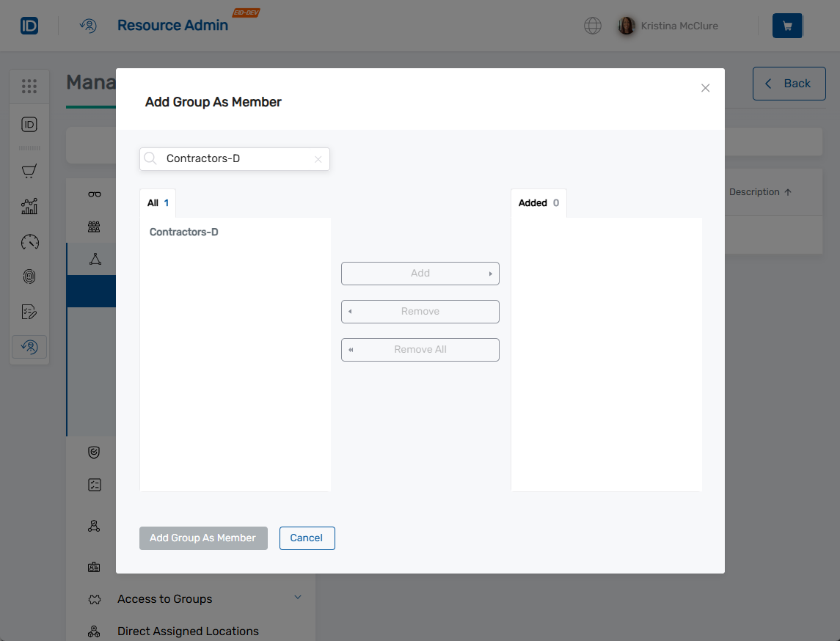Viewport: 840px width, 641px height.
Task: Select the dashboard gauge icon in sidebar
Action: coord(29,242)
